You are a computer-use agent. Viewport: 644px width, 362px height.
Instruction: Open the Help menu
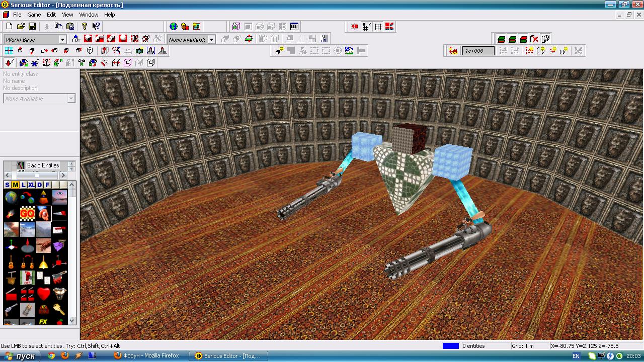[x=110, y=15]
